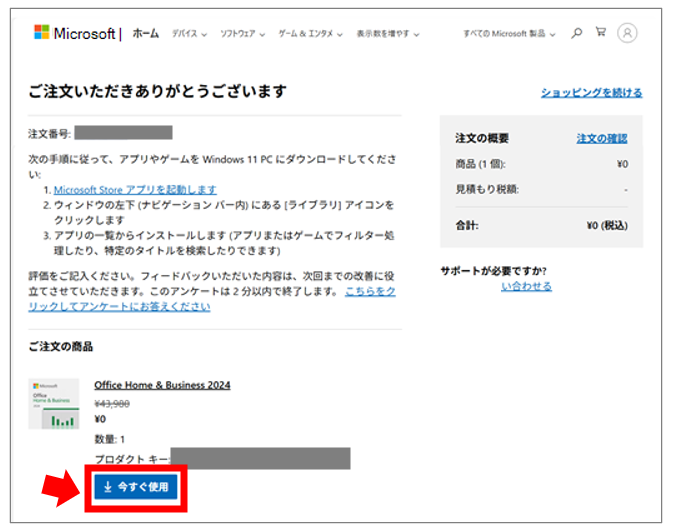Click the struck-through price ¥43,980
The image size is (673, 531).
(x=112, y=404)
